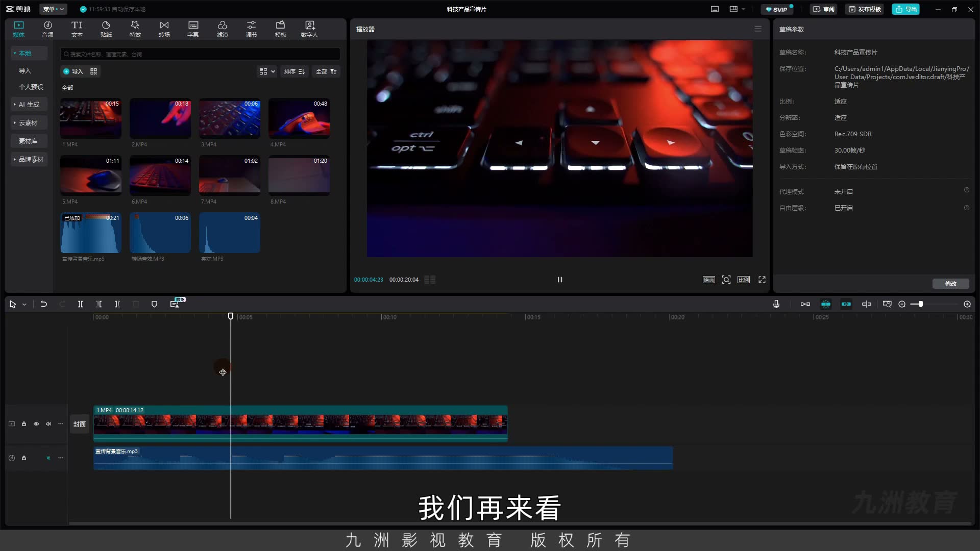This screenshot has height=551, width=980.
Task: Click the record voiceover microphone
Action: pos(776,304)
